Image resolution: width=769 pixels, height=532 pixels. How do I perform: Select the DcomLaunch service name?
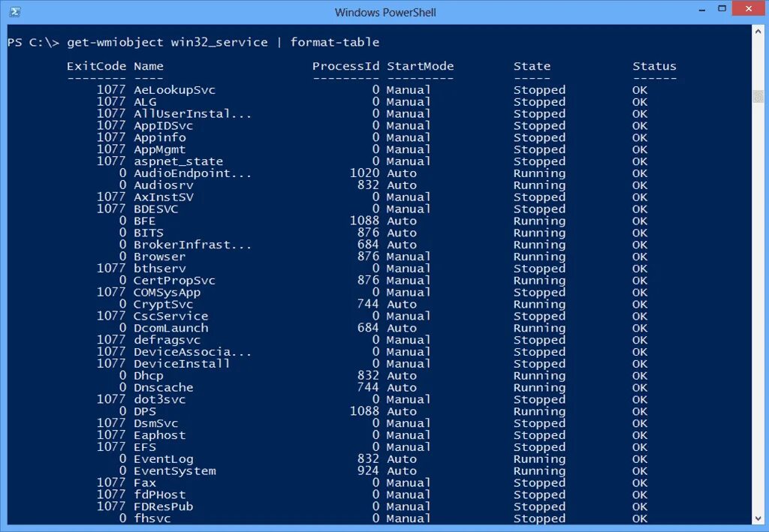[x=171, y=328]
